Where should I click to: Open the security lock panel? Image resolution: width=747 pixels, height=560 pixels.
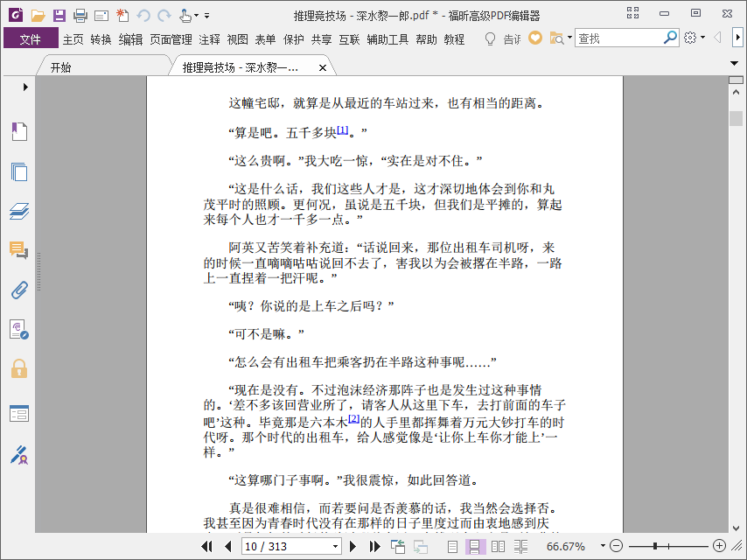pos(19,369)
